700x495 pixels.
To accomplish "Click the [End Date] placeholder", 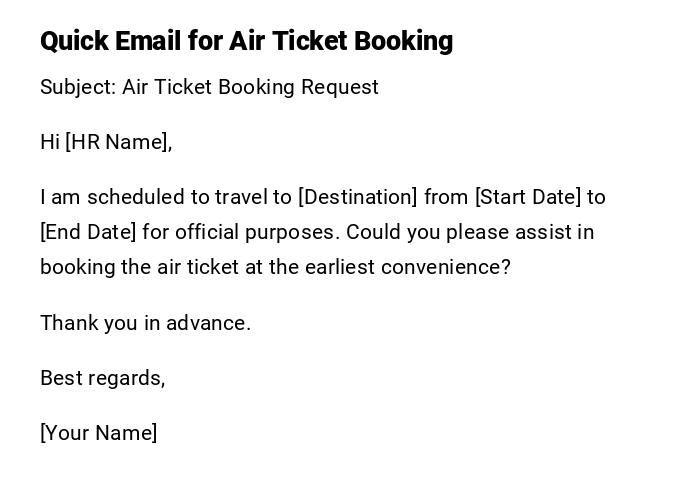I will (x=88, y=232).
